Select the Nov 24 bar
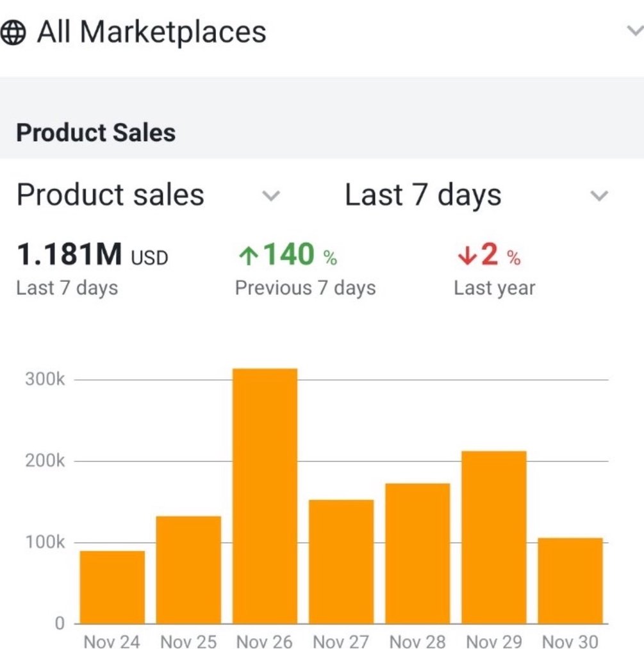Image resolution: width=644 pixels, height=649 pixels. [x=112, y=587]
